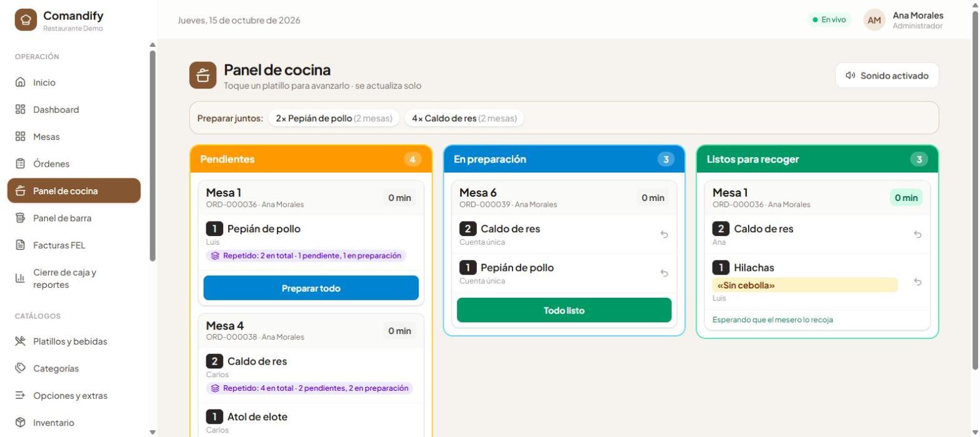Image resolution: width=980 pixels, height=437 pixels.
Task: Click the sidebar scroll down arrow
Action: click(152, 432)
